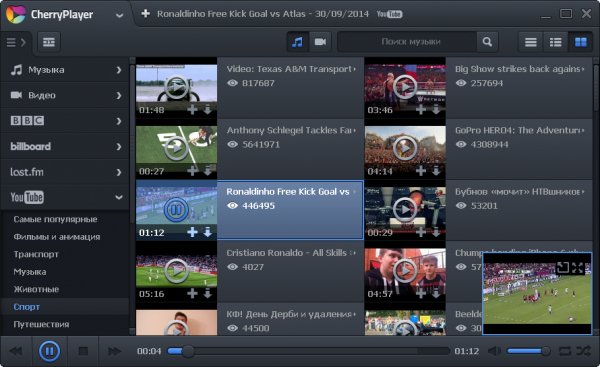The height and width of the screenshot is (367, 600).
Task: Toggle the sidebar collapse hamburger icon
Action: tap(16, 42)
